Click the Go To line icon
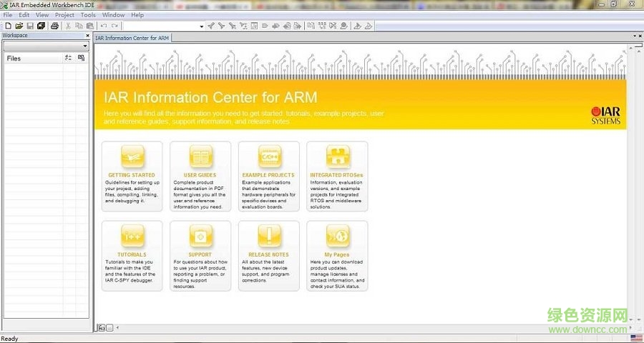 (x=254, y=26)
